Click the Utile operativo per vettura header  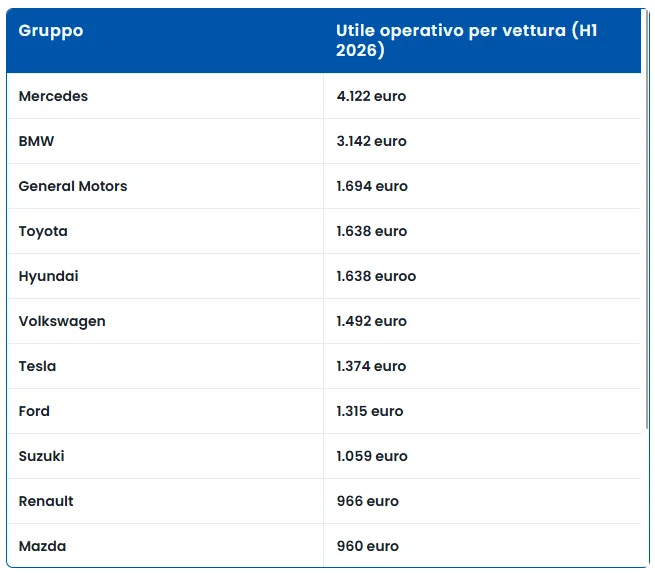(x=467, y=41)
